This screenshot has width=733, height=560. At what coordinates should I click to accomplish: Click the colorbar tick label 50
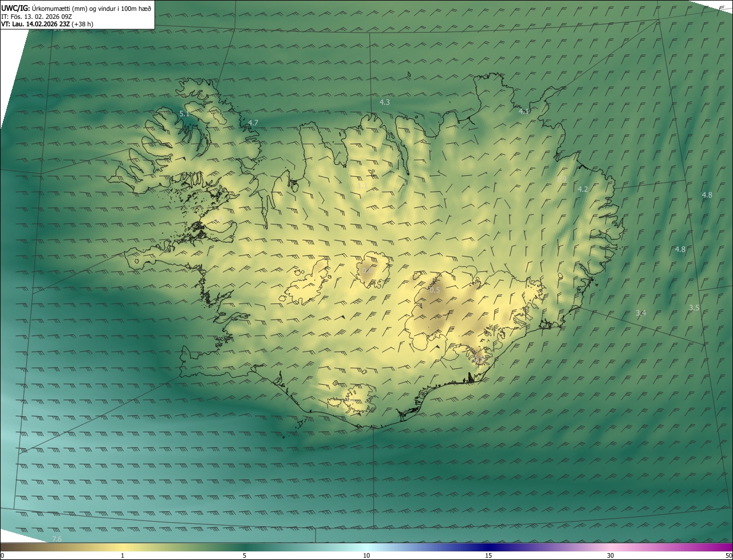[728, 555]
